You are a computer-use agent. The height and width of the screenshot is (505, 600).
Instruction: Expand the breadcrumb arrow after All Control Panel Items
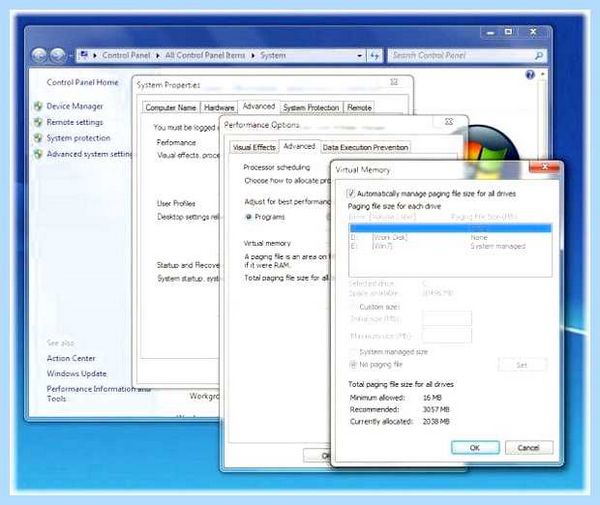pos(253,56)
